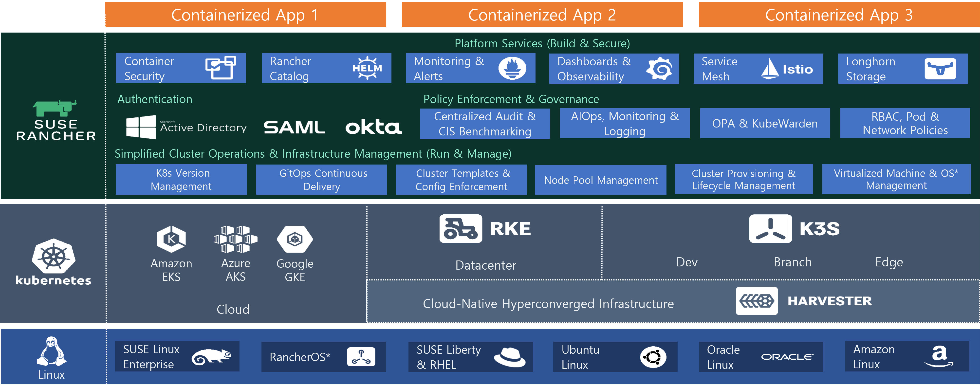Click the Amazon EKS hexagon icon
This screenshot has width=980, height=388.
pyautogui.click(x=171, y=239)
